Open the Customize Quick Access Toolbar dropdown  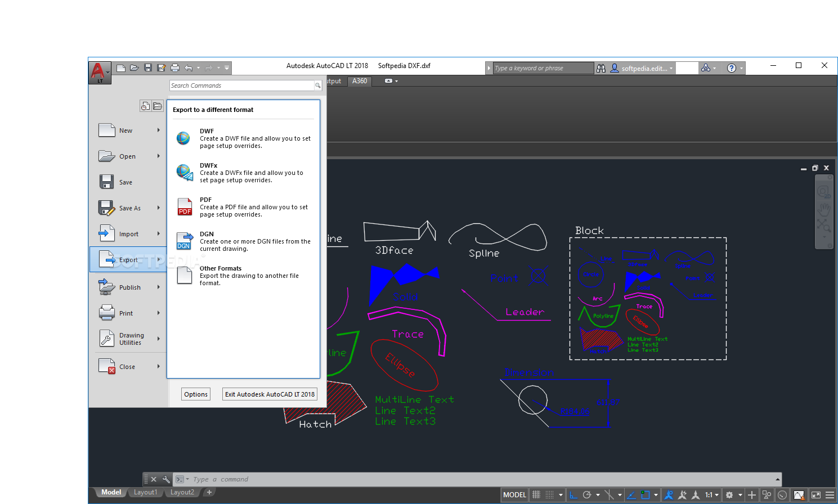(x=227, y=68)
